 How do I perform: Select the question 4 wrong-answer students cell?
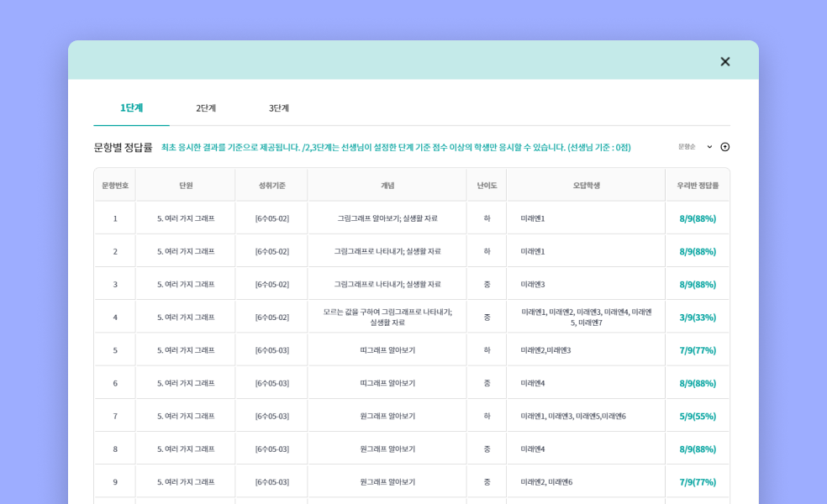(586, 317)
